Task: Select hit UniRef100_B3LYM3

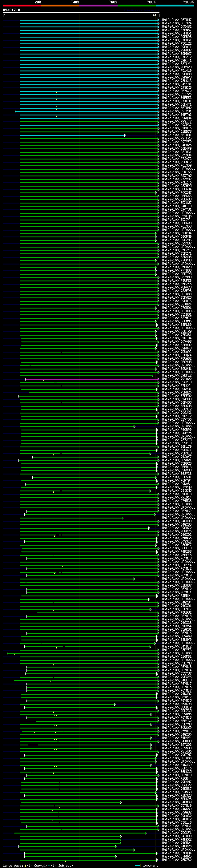Action: (177, 724)
